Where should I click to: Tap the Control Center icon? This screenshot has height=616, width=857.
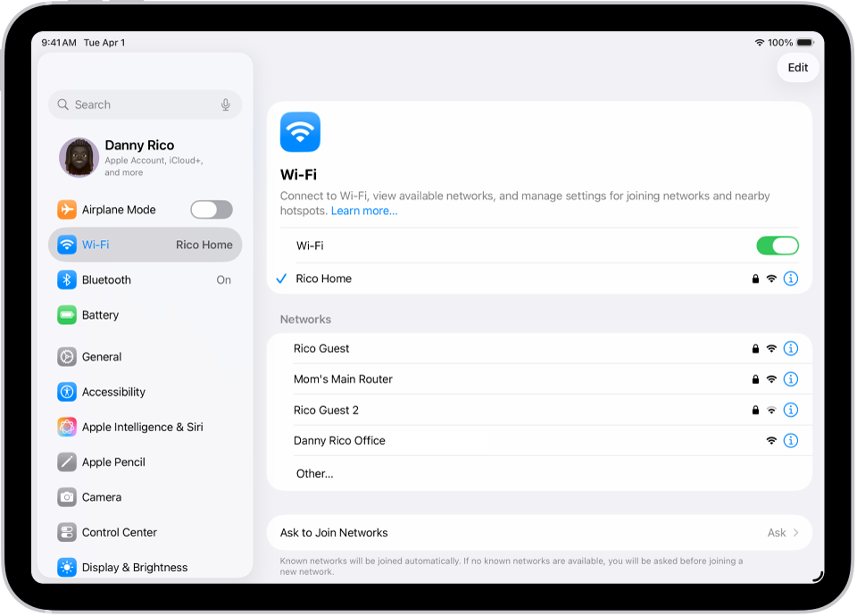coord(67,532)
